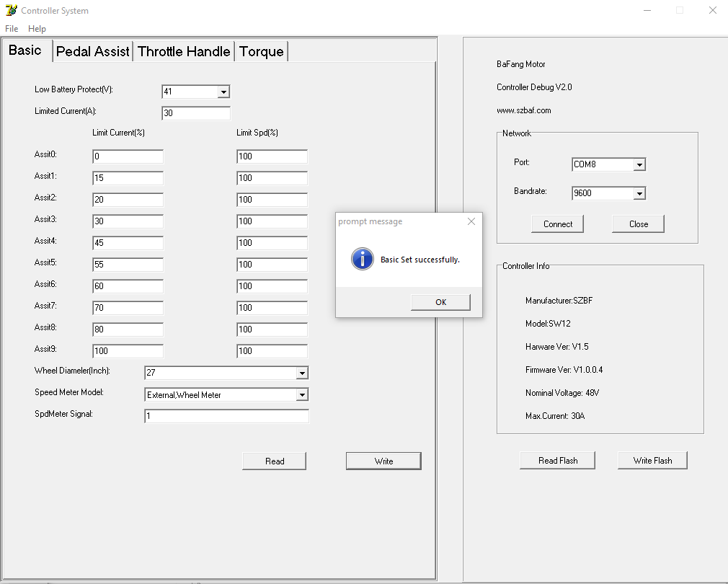Image resolution: width=728 pixels, height=584 pixels.
Task: Focus the Assit6 Limit Current field
Action: coord(128,286)
